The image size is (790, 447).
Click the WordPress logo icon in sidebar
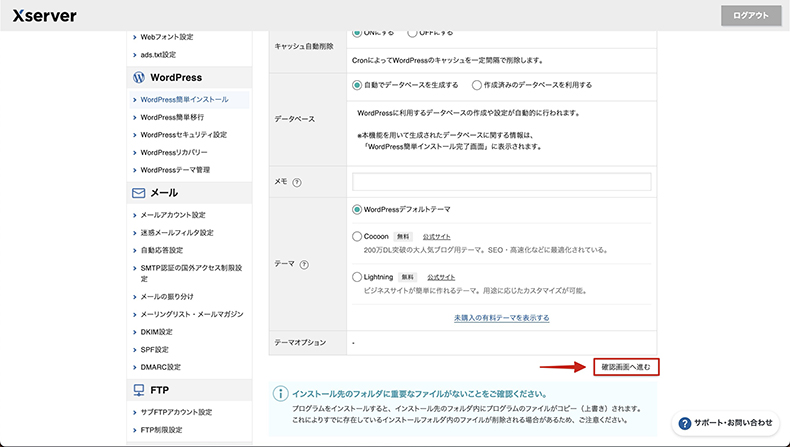coord(139,78)
